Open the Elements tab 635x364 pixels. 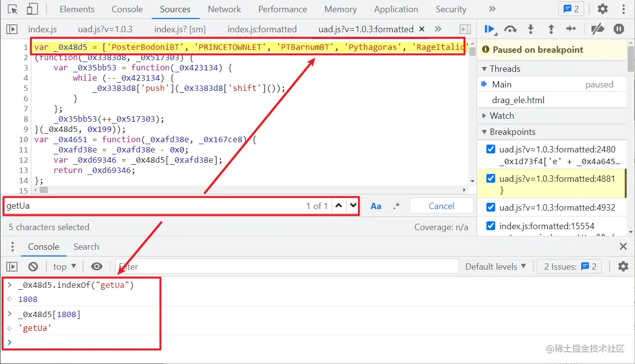point(77,9)
